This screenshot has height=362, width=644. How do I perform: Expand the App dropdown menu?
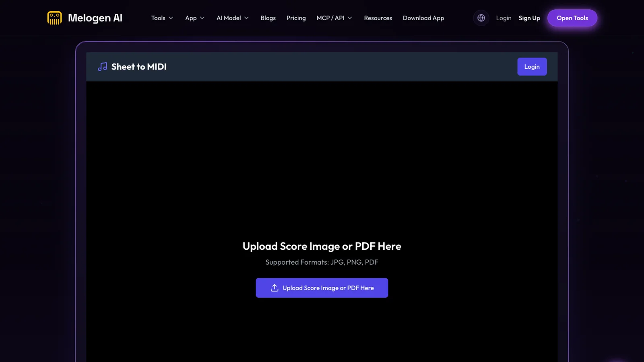pos(195,18)
